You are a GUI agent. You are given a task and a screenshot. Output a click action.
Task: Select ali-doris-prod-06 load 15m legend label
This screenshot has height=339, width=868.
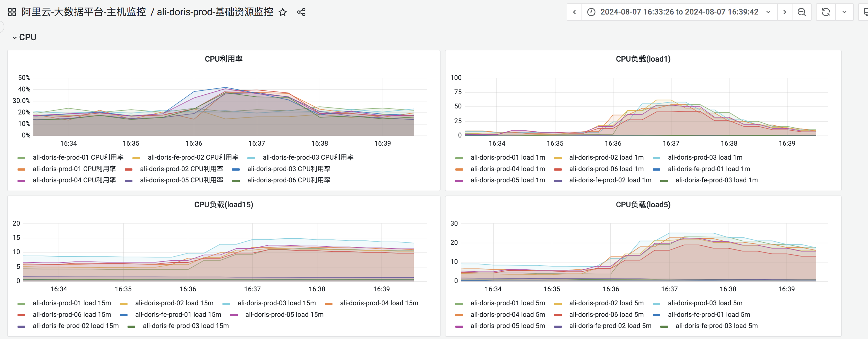point(72,315)
